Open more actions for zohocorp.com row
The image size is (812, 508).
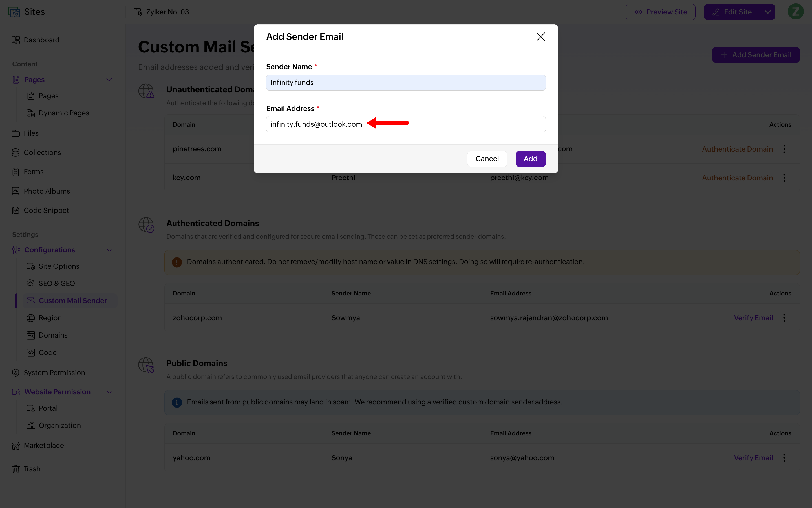pos(784,318)
